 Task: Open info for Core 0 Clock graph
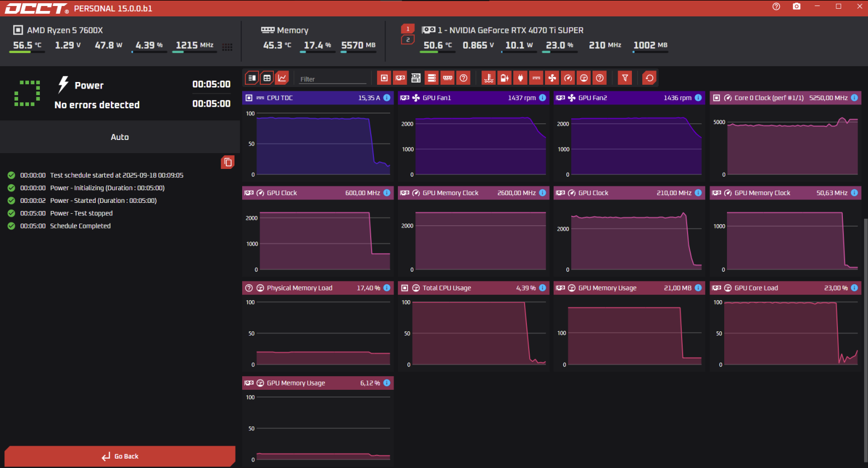(854, 98)
